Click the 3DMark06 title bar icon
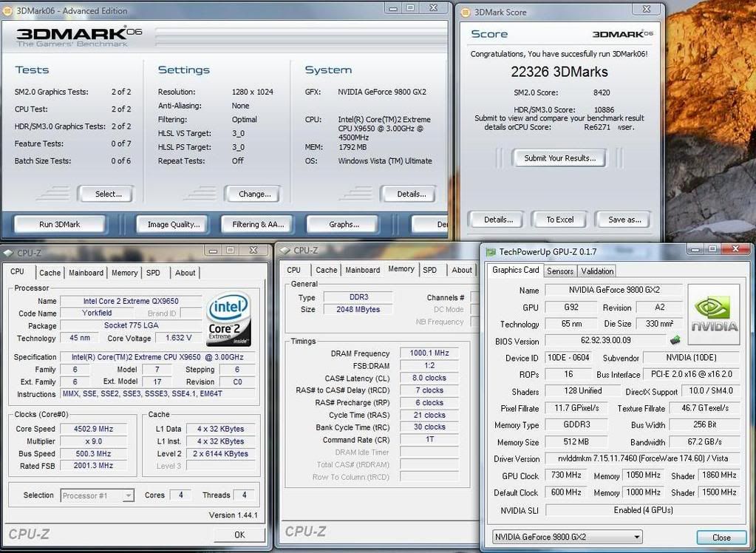The image size is (756, 553). pos(7,10)
